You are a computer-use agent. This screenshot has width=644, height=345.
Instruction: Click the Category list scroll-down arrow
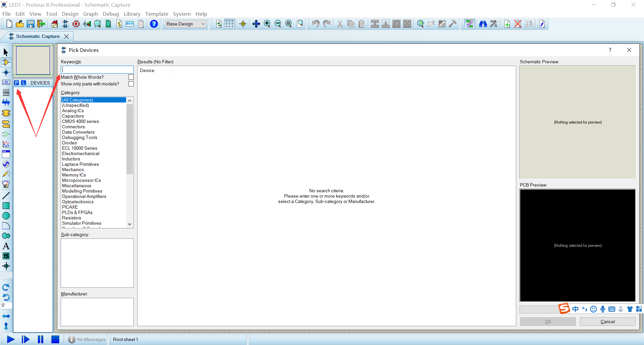[130, 224]
